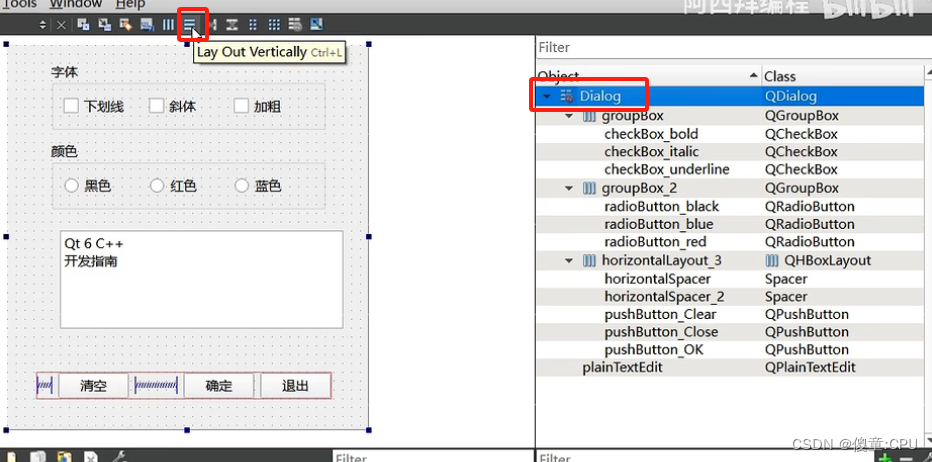Select the pushButton_Close row

(731, 332)
